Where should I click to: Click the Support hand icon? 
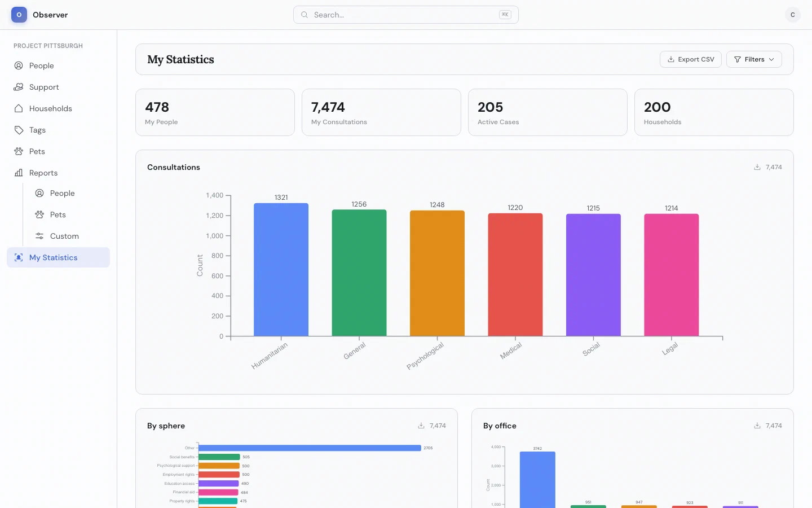19,87
